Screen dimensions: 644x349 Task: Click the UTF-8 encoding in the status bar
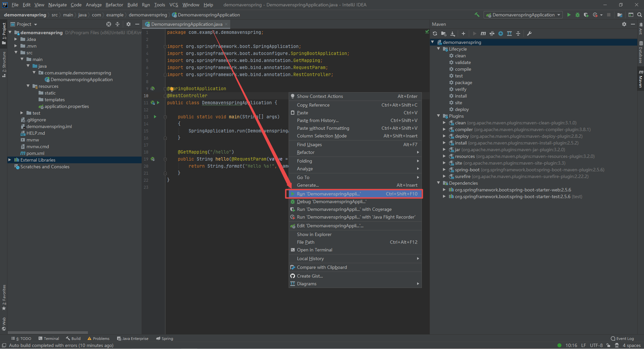click(596, 345)
